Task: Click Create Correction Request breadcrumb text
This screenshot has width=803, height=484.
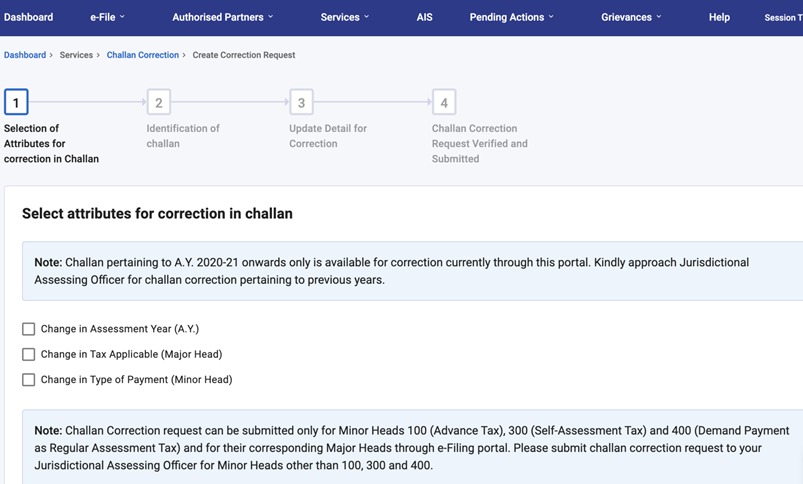Action: [x=244, y=55]
